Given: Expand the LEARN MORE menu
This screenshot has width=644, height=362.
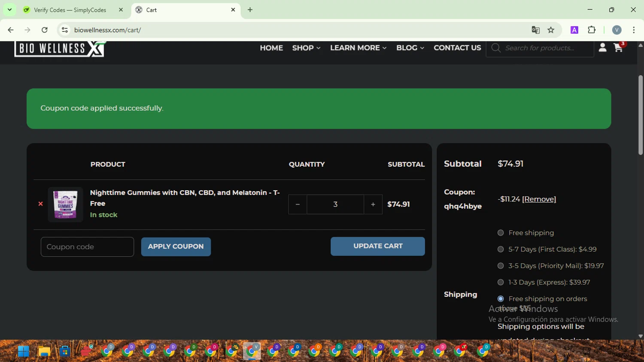Looking at the screenshot, I should (x=358, y=48).
